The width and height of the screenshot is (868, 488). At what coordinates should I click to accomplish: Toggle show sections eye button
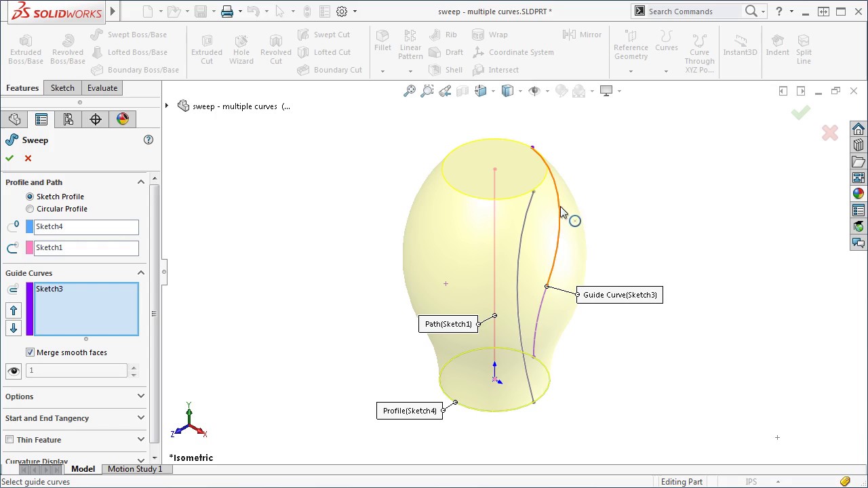13,371
